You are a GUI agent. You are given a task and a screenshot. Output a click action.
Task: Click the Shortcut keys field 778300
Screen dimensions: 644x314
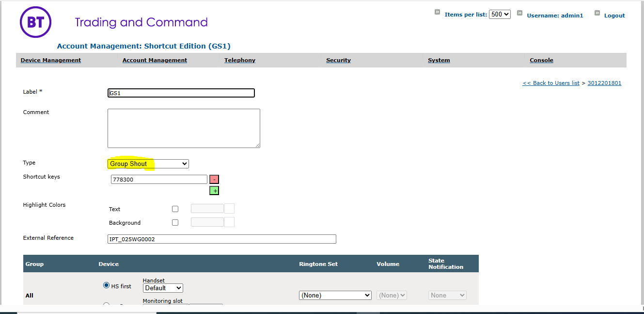tap(159, 180)
